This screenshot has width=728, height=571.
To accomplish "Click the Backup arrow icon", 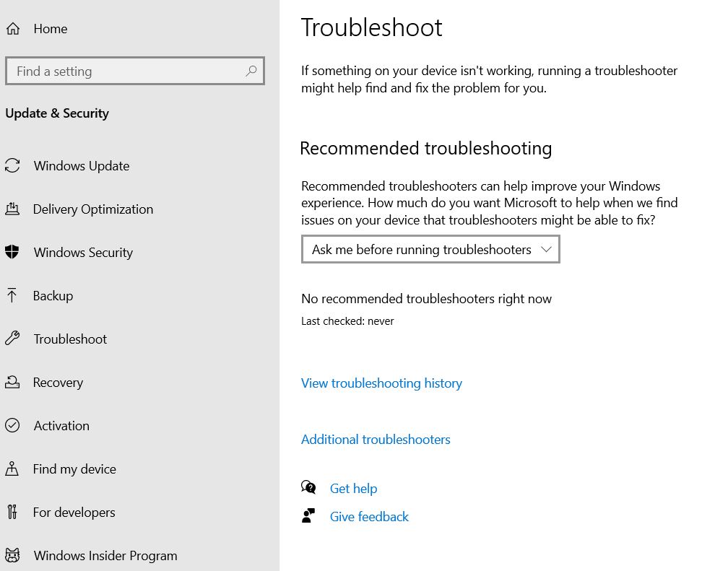I will coord(12,295).
